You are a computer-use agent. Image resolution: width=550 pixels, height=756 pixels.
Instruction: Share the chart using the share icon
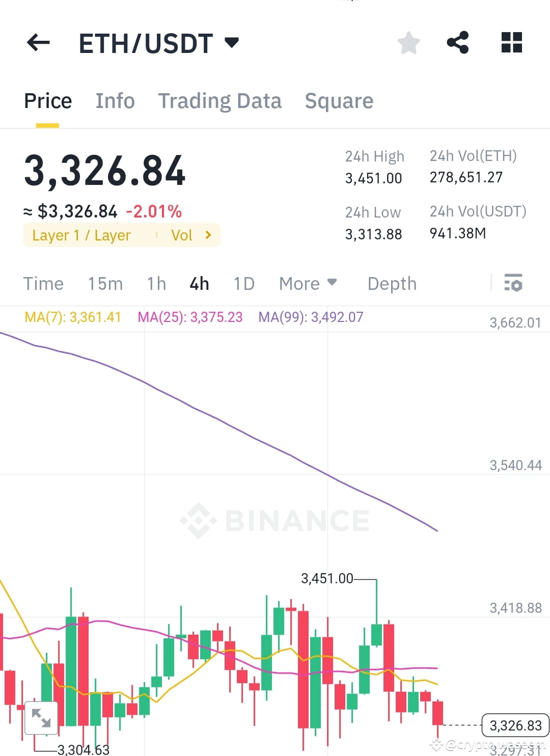click(458, 43)
